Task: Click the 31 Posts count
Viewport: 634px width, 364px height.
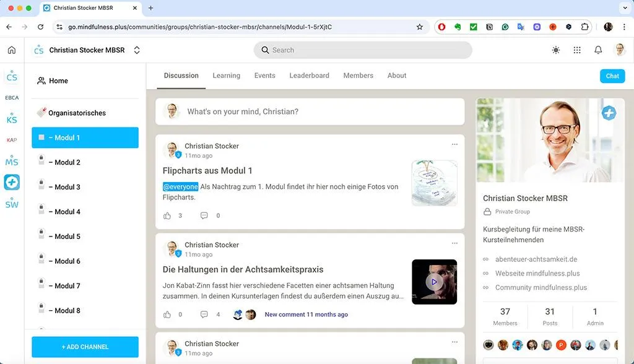Action: pyautogui.click(x=550, y=316)
